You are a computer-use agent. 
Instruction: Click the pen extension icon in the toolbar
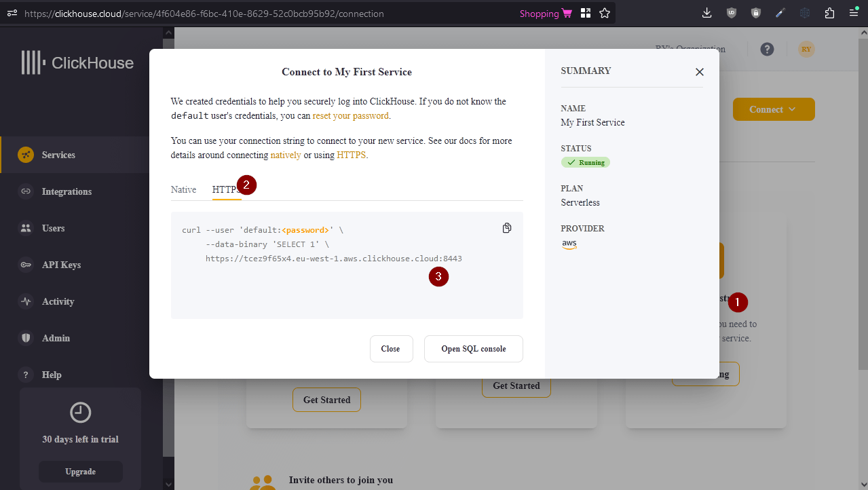(780, 13)
